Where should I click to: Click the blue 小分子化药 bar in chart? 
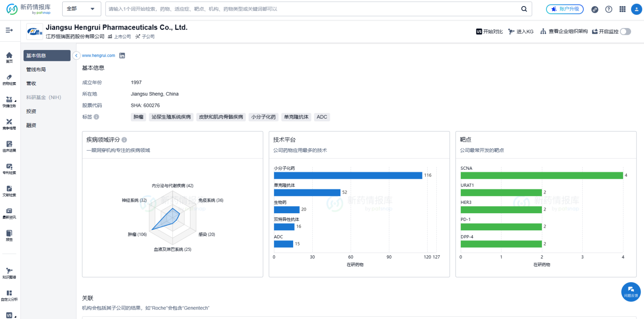pyautogui.click(x=348, y=175)
